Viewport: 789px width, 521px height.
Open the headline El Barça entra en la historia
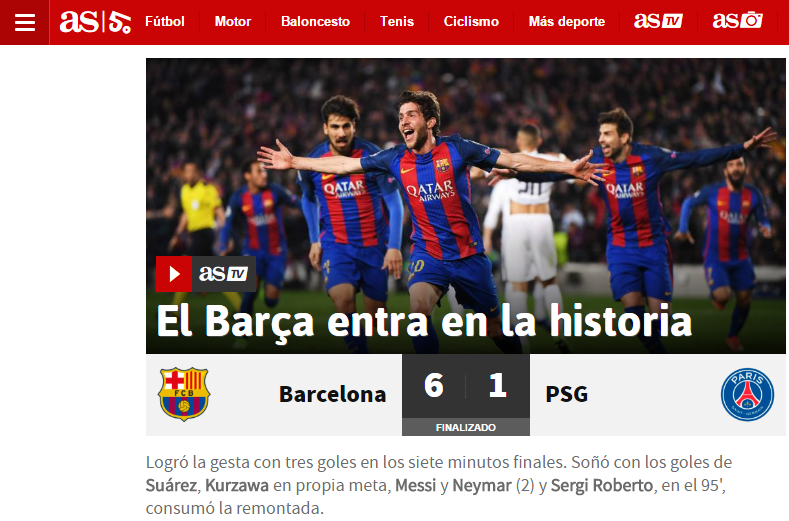click(x=424, y=322)
